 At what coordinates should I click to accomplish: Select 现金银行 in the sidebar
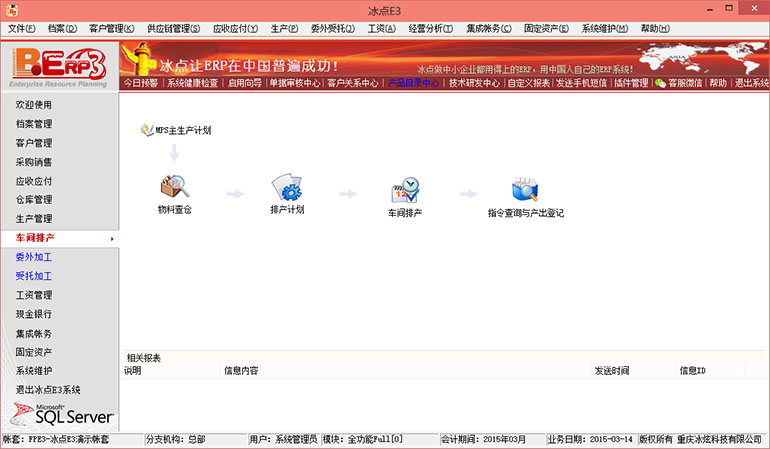33,314
